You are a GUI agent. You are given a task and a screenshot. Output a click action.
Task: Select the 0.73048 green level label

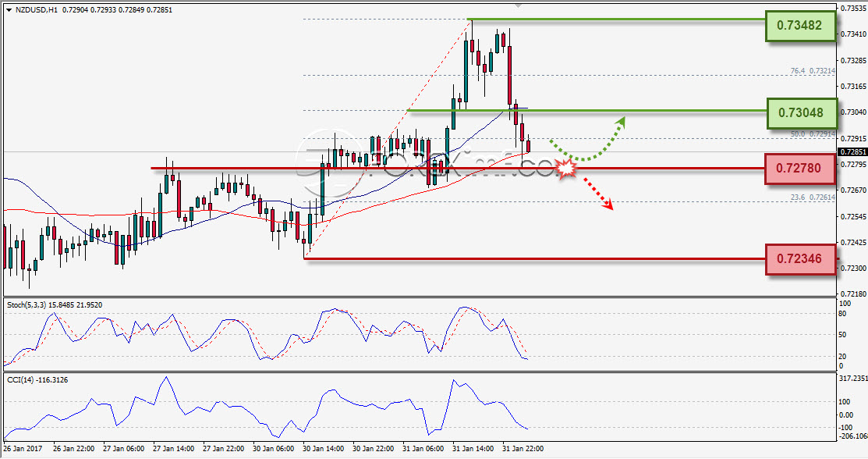click(802, 112)
